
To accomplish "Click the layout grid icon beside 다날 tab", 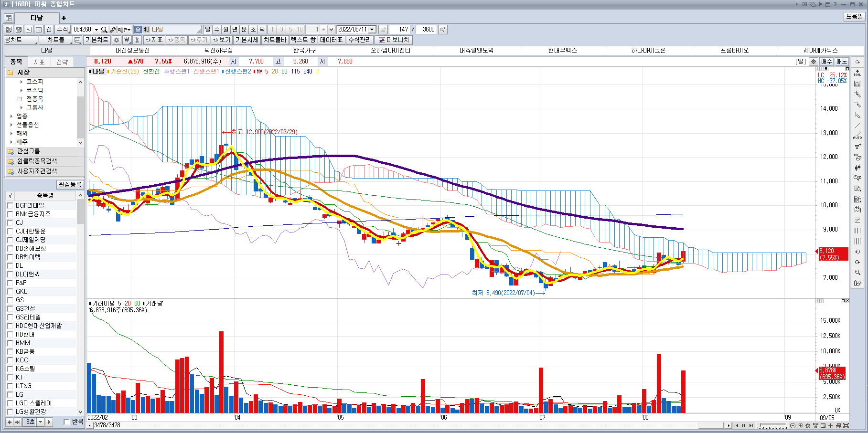I will pos(9,18).
